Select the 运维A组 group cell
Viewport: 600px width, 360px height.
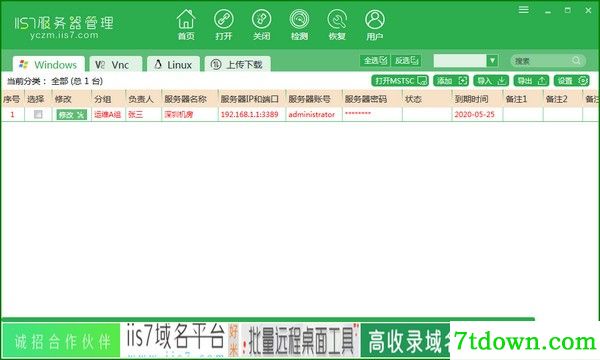click(x=108, y=114)
